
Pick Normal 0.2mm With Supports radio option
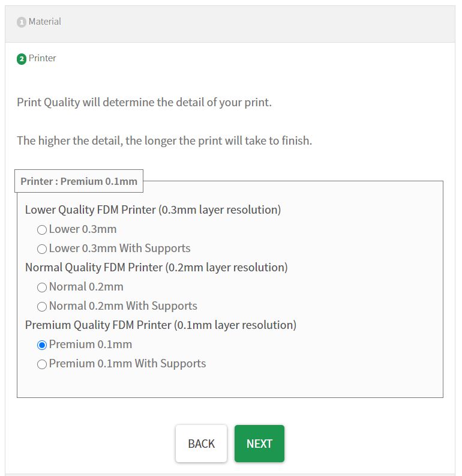click(42, 306)
